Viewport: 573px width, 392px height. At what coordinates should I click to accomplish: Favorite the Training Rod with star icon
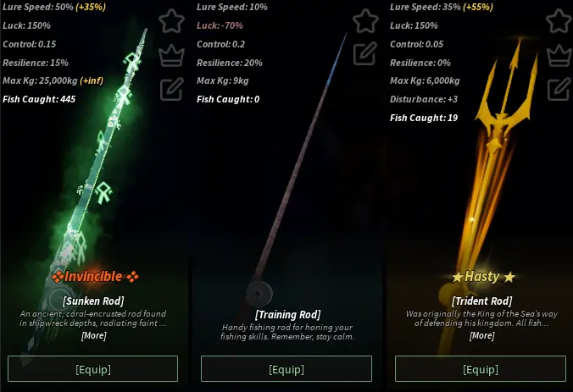365,21
